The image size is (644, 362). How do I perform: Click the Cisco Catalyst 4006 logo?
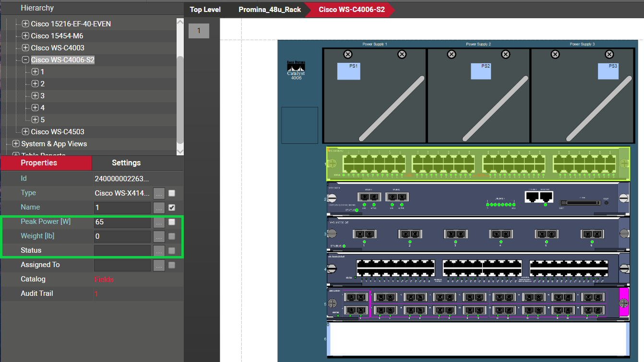[x=296, y=70]
